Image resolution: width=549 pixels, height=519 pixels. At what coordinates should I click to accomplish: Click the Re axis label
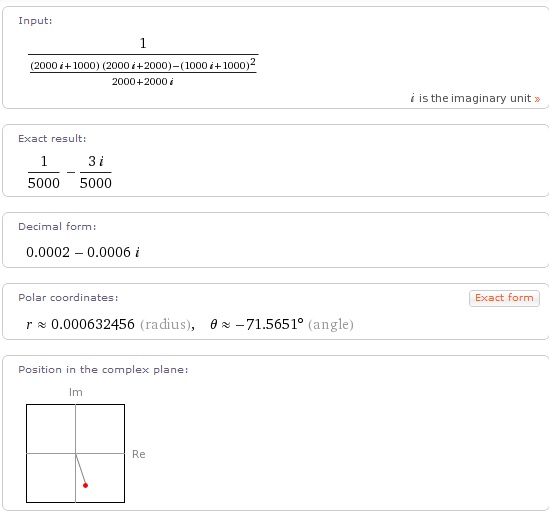point(139,454)
